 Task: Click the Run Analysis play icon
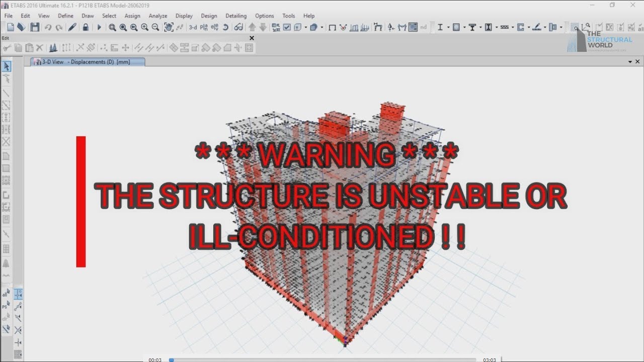point(99,27)
